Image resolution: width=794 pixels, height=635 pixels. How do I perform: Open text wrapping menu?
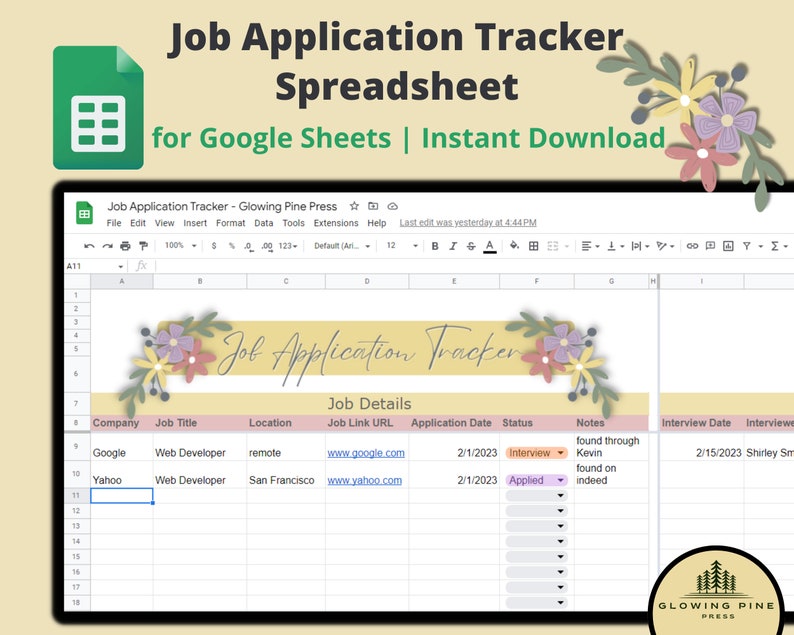tap(640, 246)
